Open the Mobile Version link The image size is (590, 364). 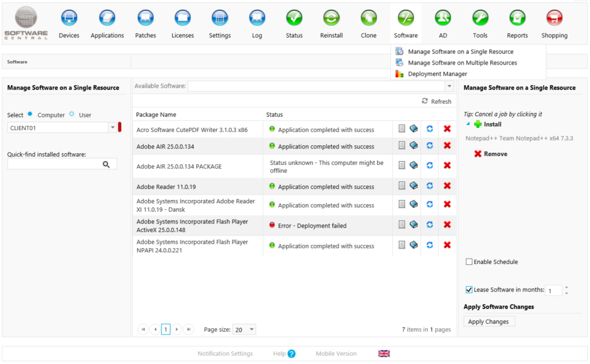[336, 354]
